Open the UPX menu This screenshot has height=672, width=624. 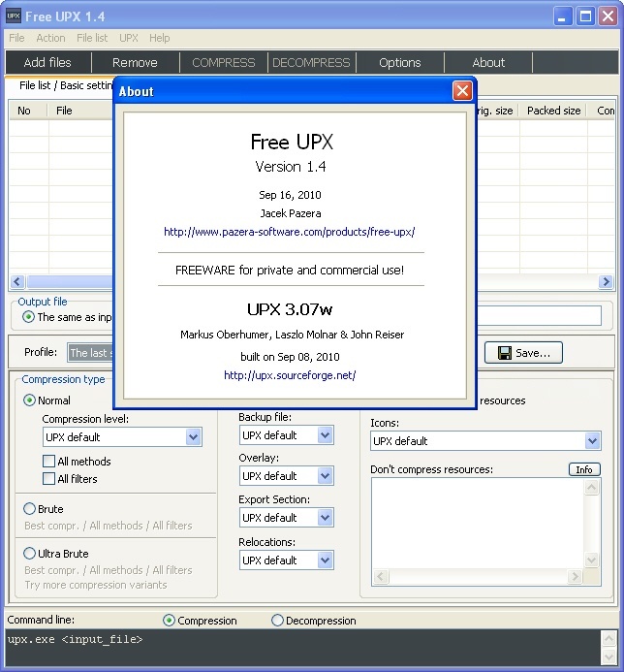[x=129, y=38]
